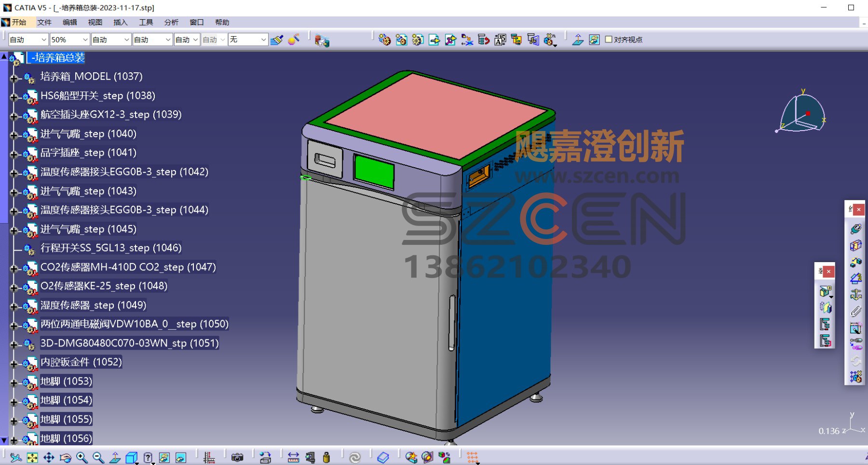This screenshot has height=465, width=868.
Task: Activate the Pan tool icon
Action: pyautogui.click(x=49, y=457)
